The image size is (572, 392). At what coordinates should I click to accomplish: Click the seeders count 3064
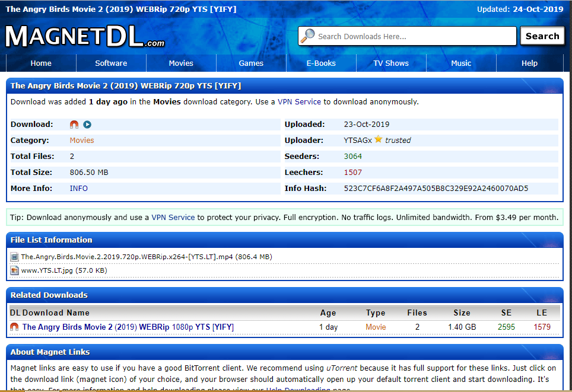click(x=353, y=157)
